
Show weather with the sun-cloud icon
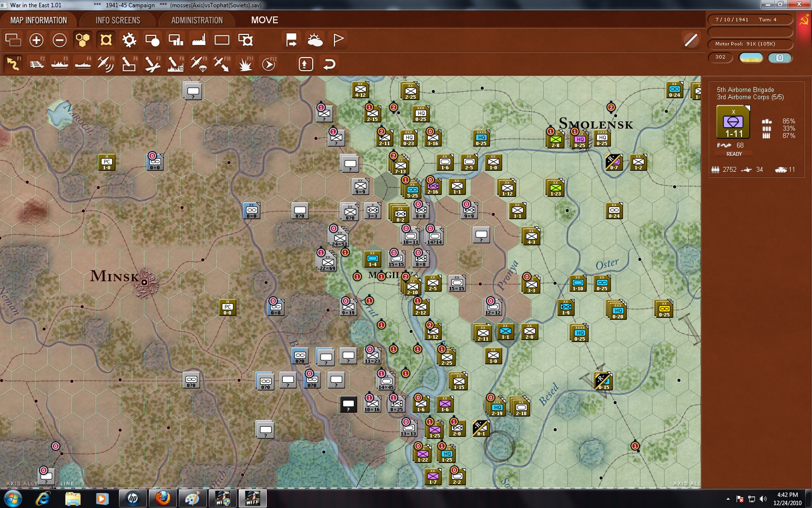(315, 40)
